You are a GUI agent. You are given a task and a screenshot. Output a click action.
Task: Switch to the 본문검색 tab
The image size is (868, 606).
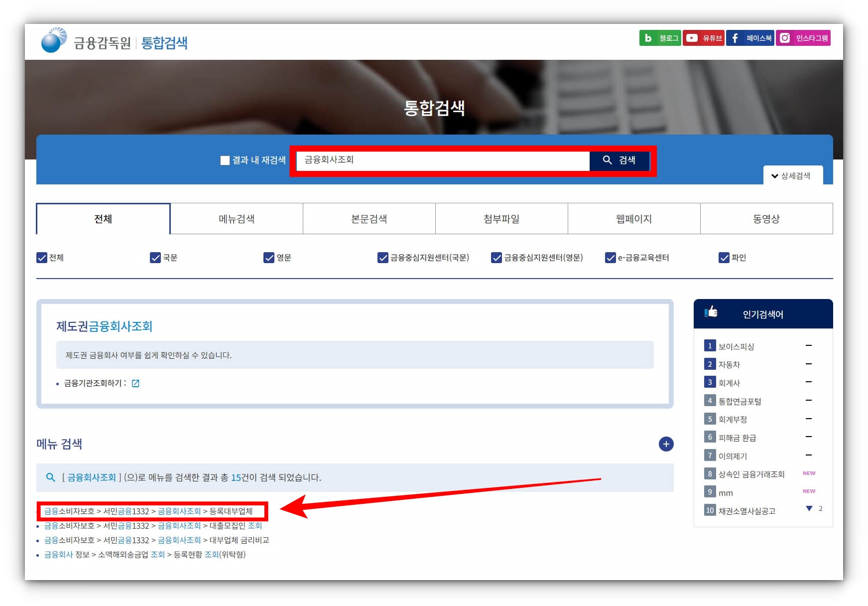368,218
